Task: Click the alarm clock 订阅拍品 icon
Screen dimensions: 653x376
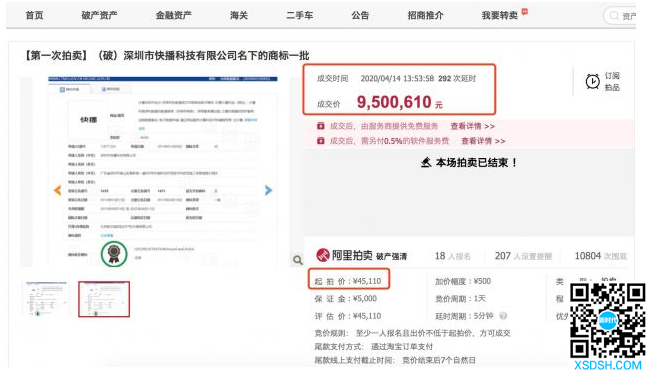Action: click(x=592, y=81)
